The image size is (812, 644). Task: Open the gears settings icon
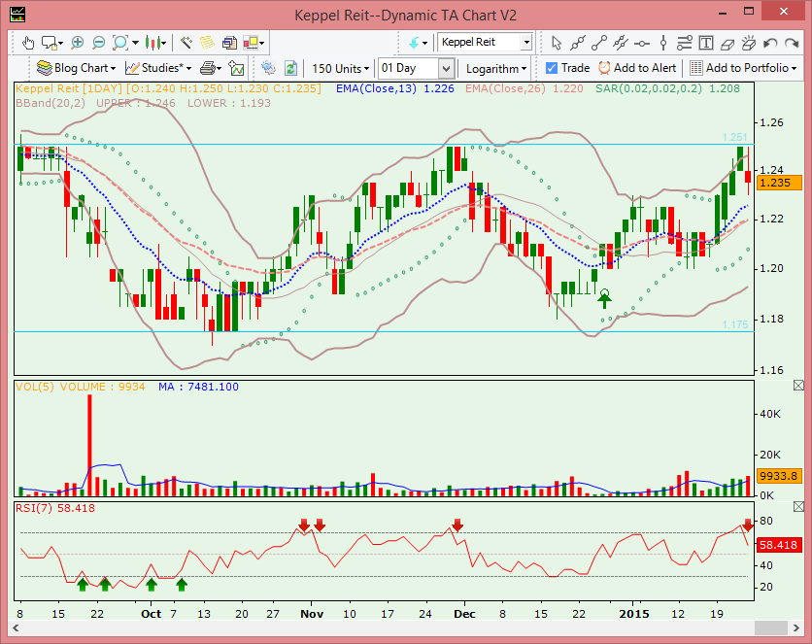268,68
